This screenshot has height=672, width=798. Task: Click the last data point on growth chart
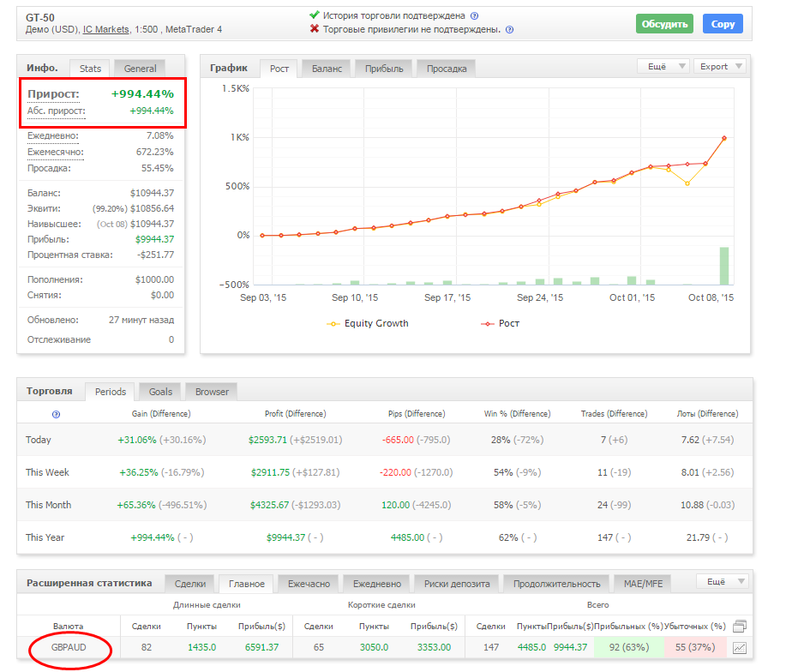[723, 138]
